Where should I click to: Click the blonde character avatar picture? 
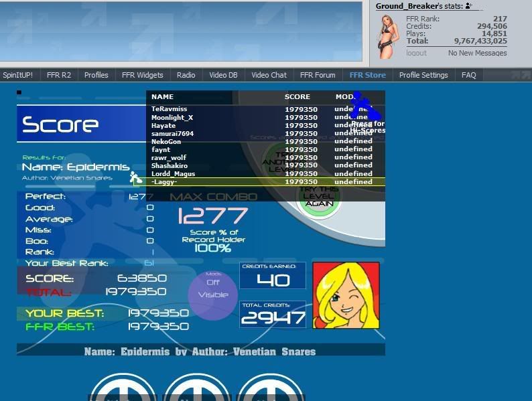pos(346,295)
